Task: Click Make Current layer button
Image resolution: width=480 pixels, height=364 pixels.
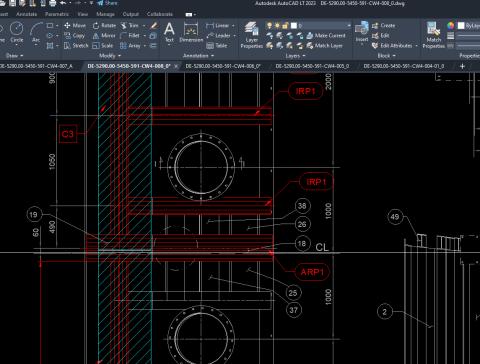Action: pyautogui.click(x=326, y=35)
